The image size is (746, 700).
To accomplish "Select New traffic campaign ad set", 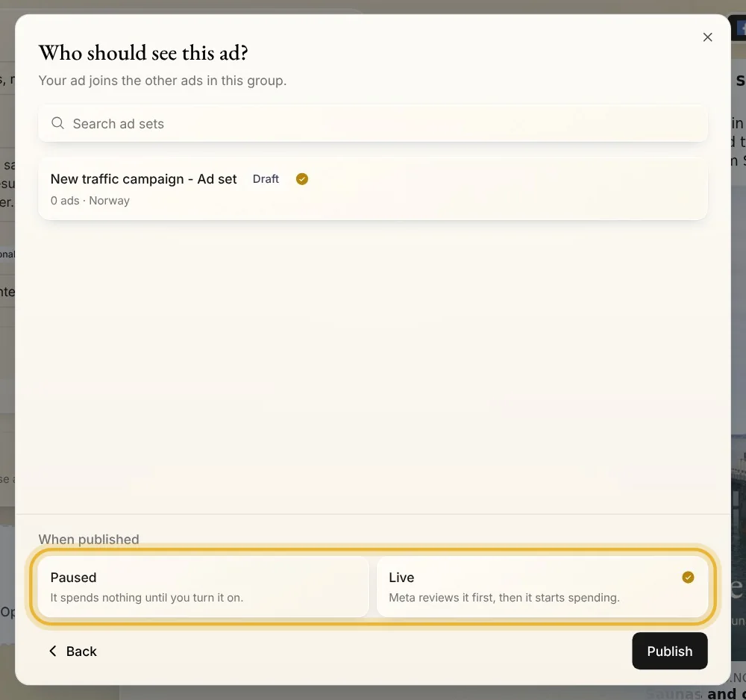I will pyautogui.click(x=373, y=189).
